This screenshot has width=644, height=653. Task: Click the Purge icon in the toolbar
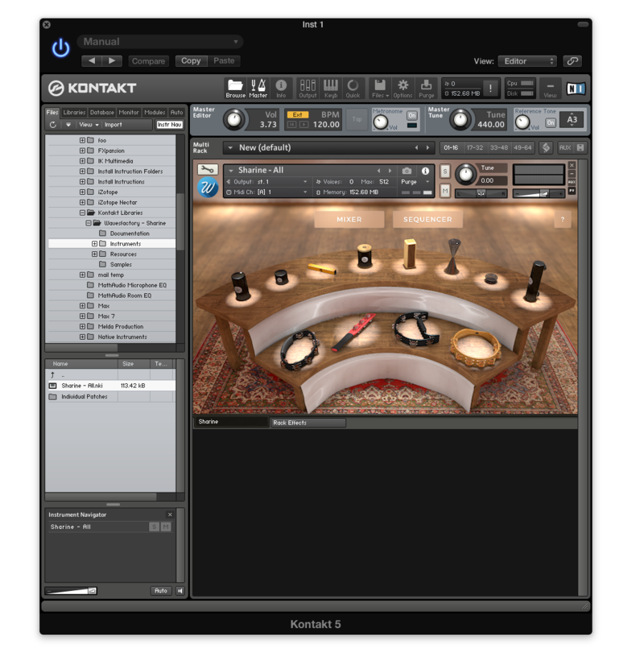coord(426,85)
